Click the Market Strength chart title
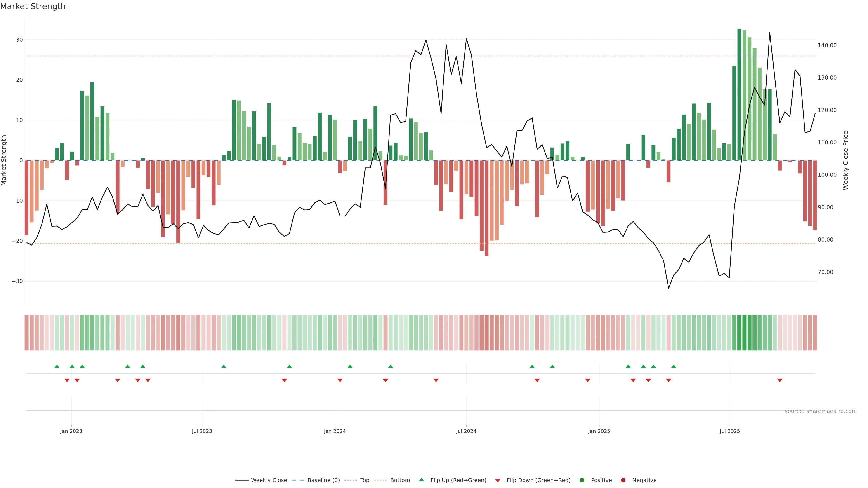This screenshot has height=488, width=868. coord(33,6)
